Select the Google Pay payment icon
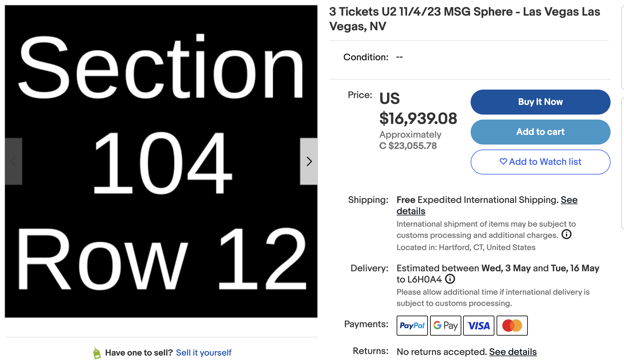Screen dimensions: 624x364 click(x=445, y=326)
